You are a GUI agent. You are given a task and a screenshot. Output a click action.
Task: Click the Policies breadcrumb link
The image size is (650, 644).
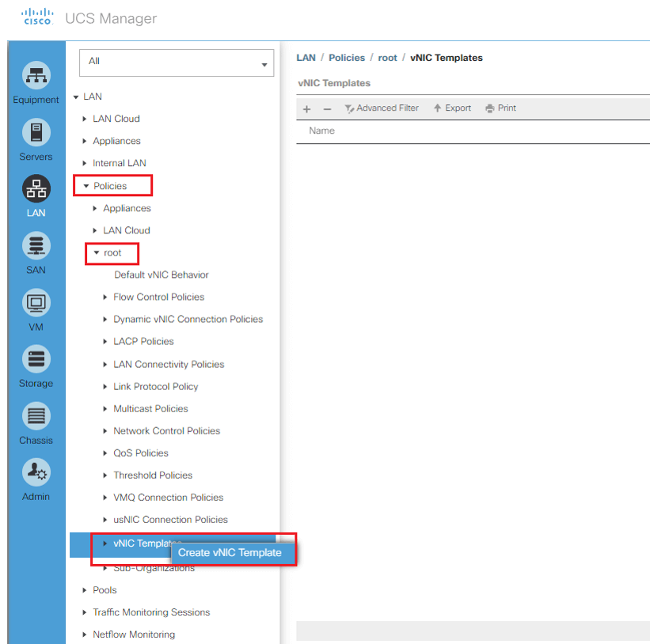point(347,58)
